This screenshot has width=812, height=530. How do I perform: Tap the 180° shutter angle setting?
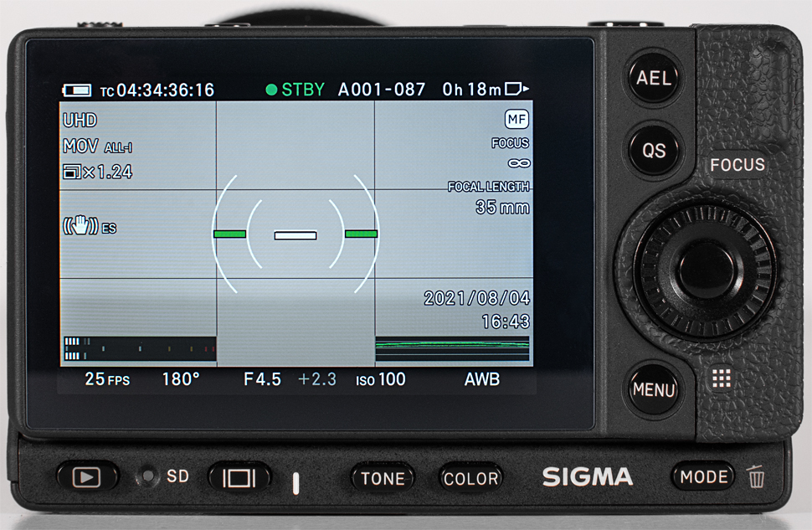(181, 379)
